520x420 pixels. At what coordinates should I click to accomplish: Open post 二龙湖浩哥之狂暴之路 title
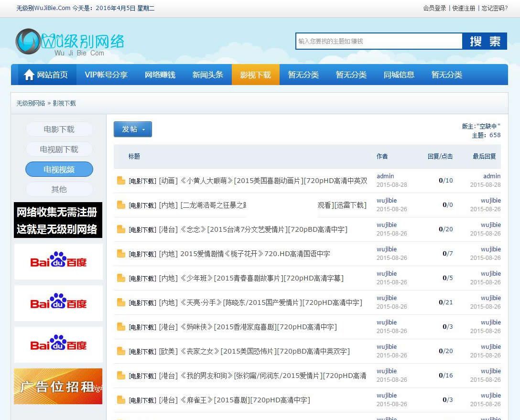(x=273, y=205)
